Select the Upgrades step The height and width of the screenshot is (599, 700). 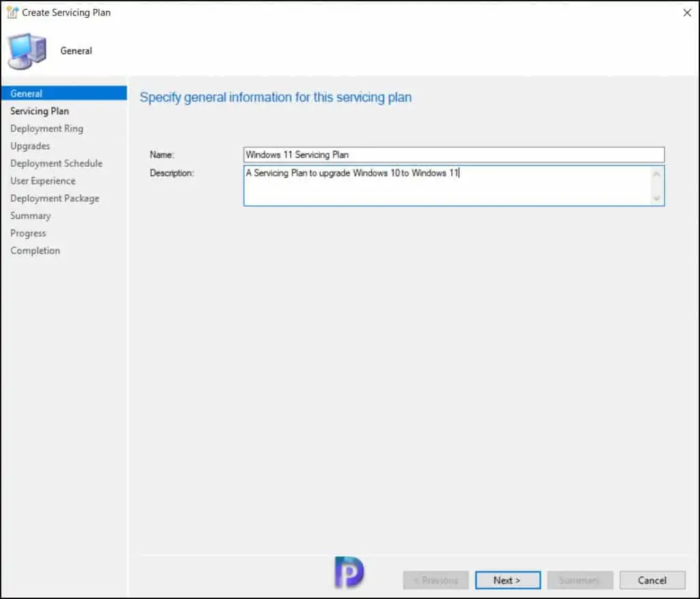[30, 146]
